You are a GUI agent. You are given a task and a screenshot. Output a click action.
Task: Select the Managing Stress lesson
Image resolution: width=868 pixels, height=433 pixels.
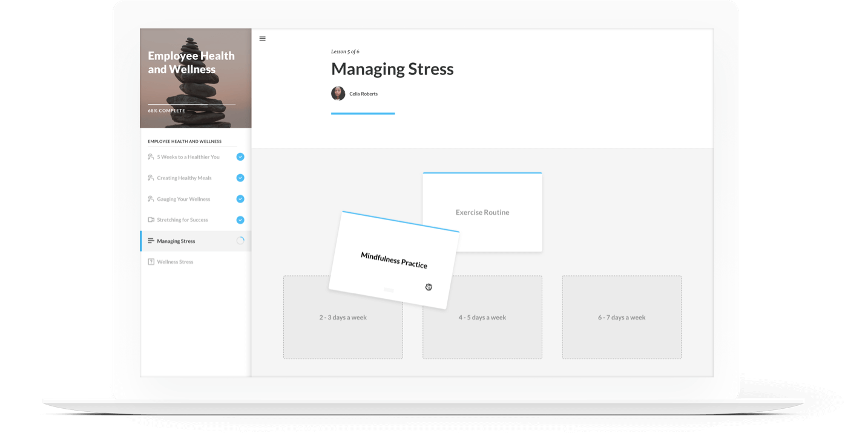196,241
